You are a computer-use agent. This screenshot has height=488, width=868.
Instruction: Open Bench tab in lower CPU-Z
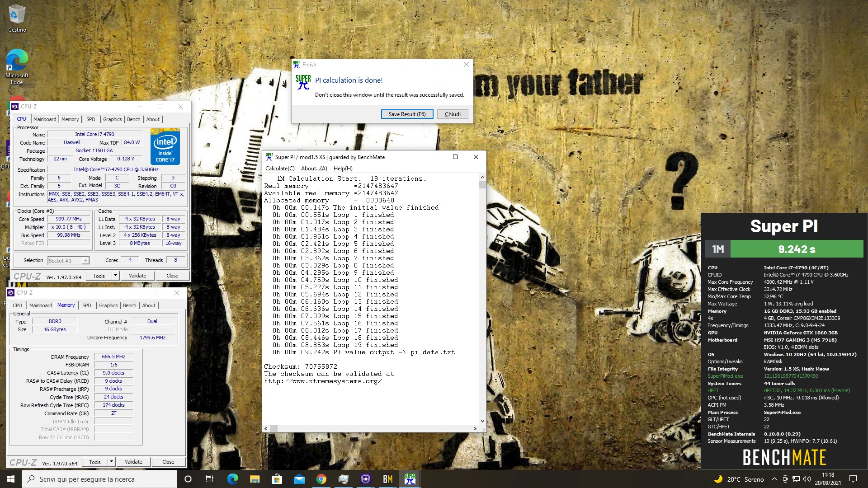click(x=129, y=305)
